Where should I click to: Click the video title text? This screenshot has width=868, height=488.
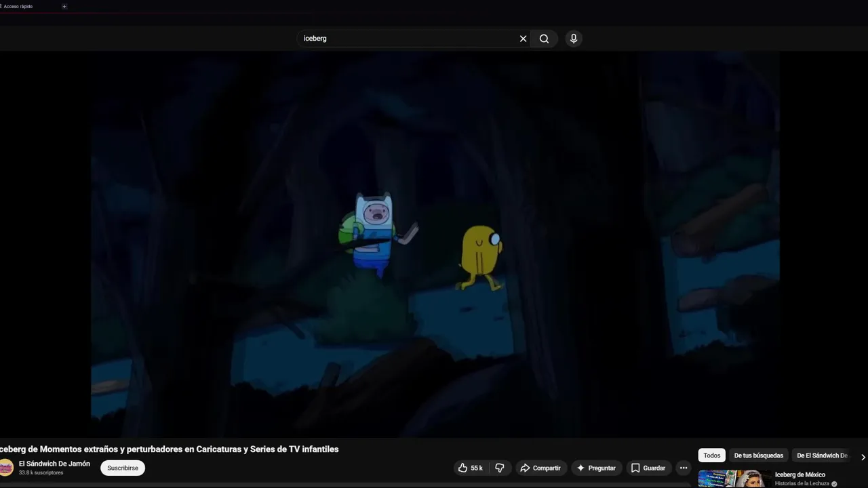(170, 449)
